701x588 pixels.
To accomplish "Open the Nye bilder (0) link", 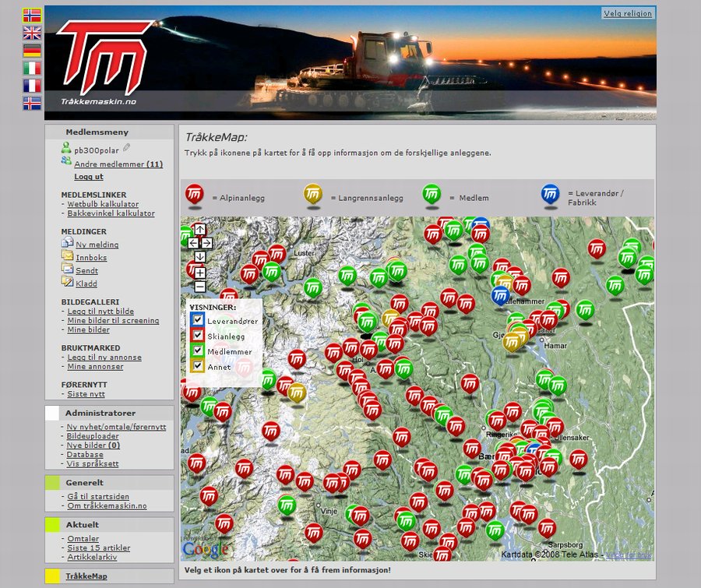I will 93,445.
